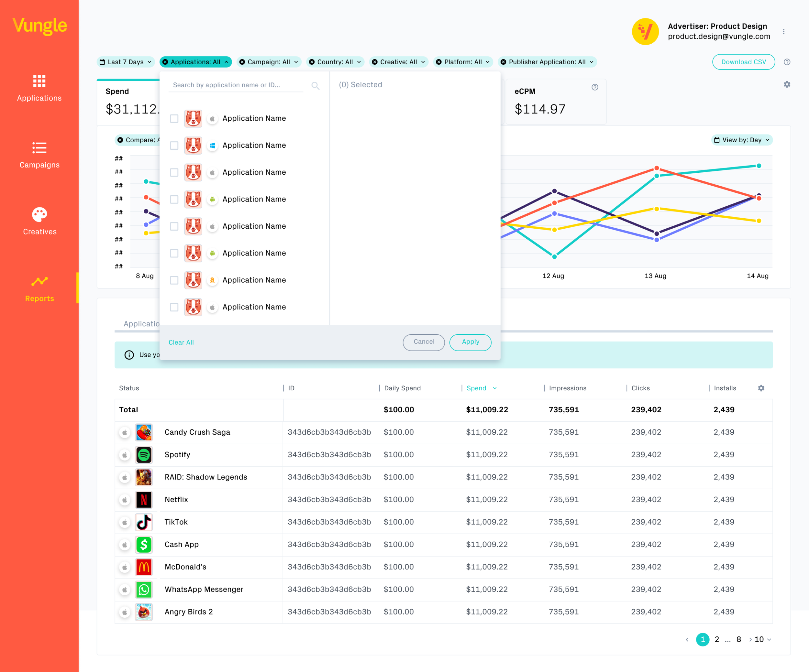Collapse the Applications: All filter dropdown
Viewport: 809px width, 672px height.
tap(196, 62)
